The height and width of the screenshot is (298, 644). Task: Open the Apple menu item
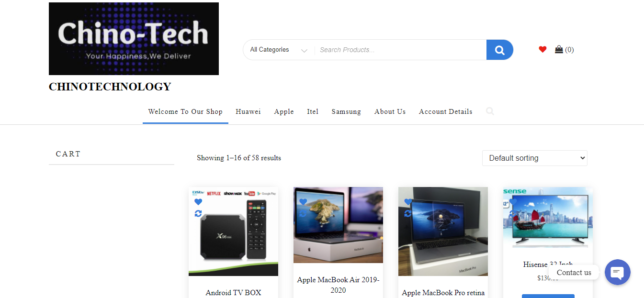pos(284,111)
